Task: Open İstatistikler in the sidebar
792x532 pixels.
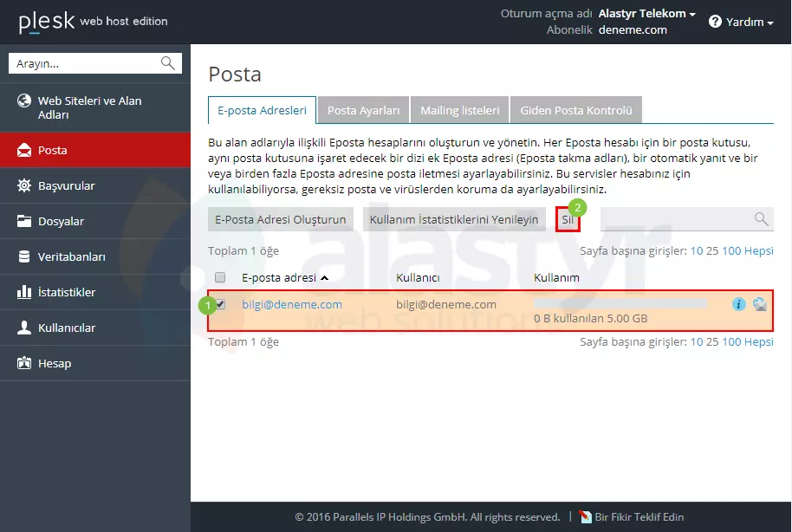Action: pos(95,292)
